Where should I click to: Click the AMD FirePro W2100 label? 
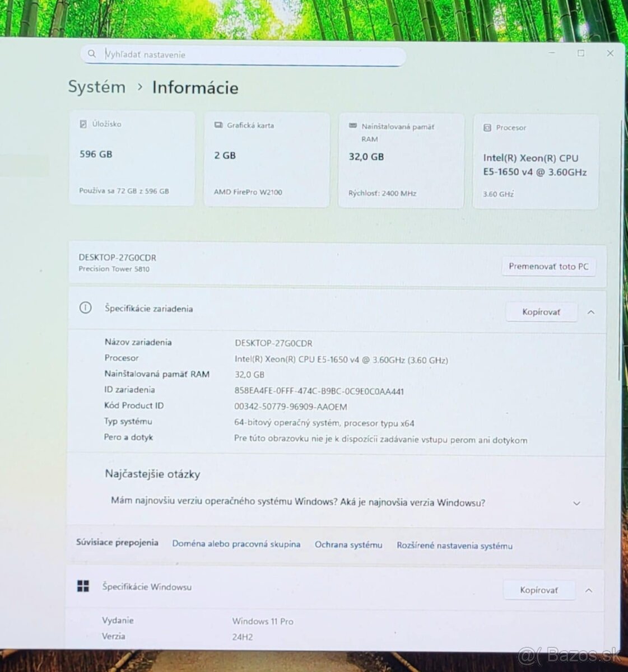pyautogui.click(x=248, y=192)
